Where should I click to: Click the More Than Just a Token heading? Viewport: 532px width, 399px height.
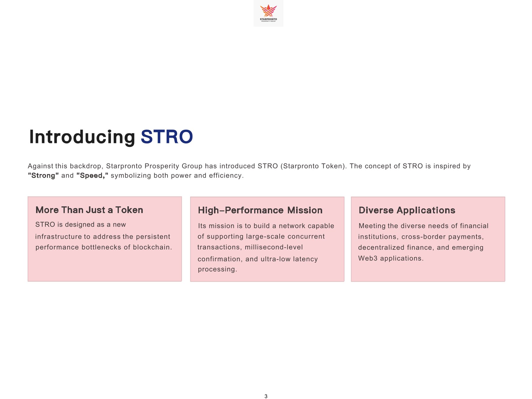click(89, 210)
